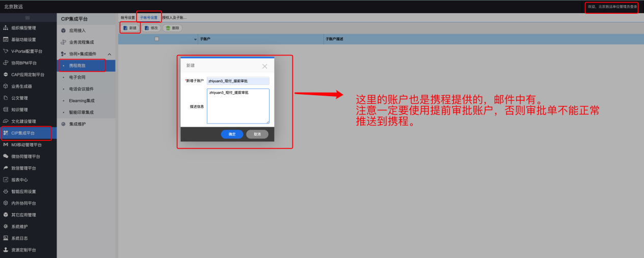
Task: Click the M3移动管理平台 icon
Action: [x=6, y=145]
